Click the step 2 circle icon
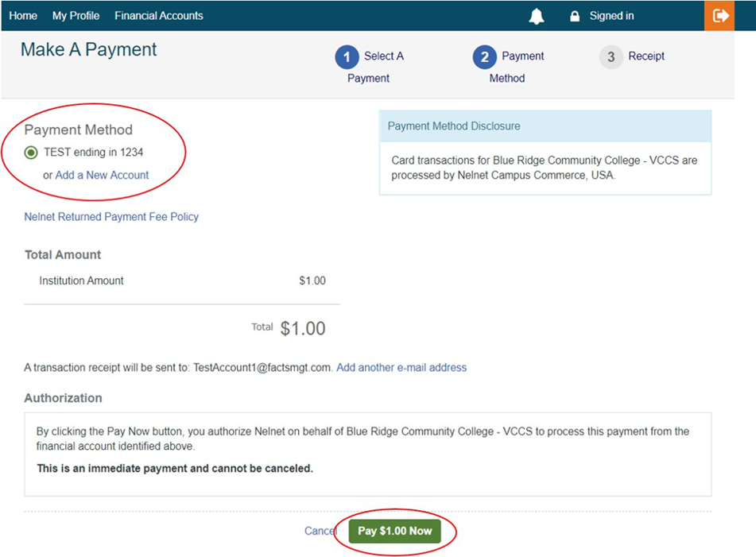Viewport: 756px width, 557px height. coord(484,57)
